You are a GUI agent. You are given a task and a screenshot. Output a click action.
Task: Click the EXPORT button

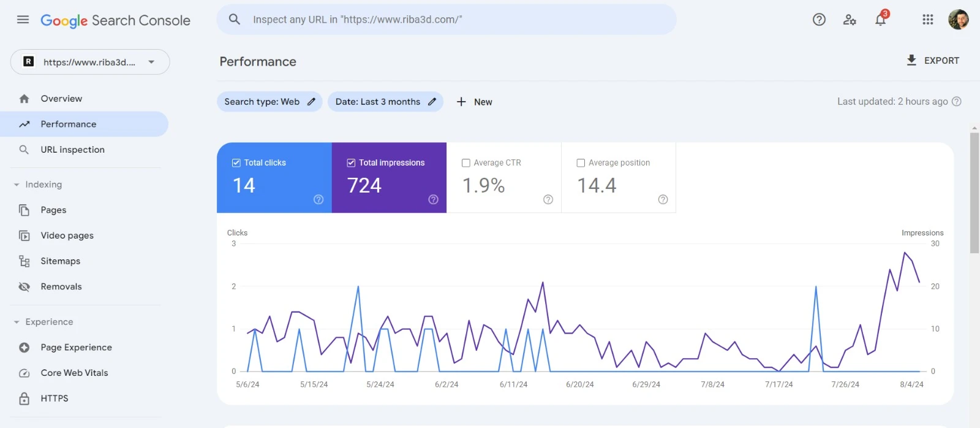tap(933, 61)
